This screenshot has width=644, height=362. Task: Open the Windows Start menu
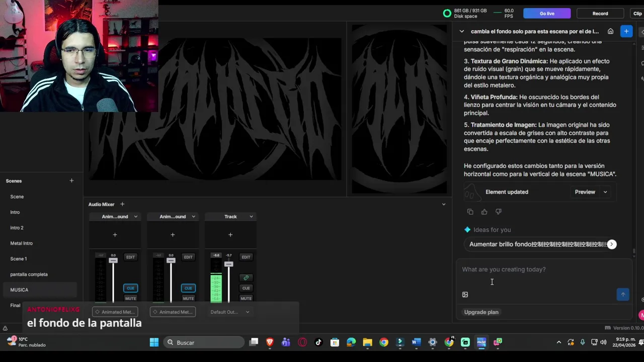coord(154,342)
